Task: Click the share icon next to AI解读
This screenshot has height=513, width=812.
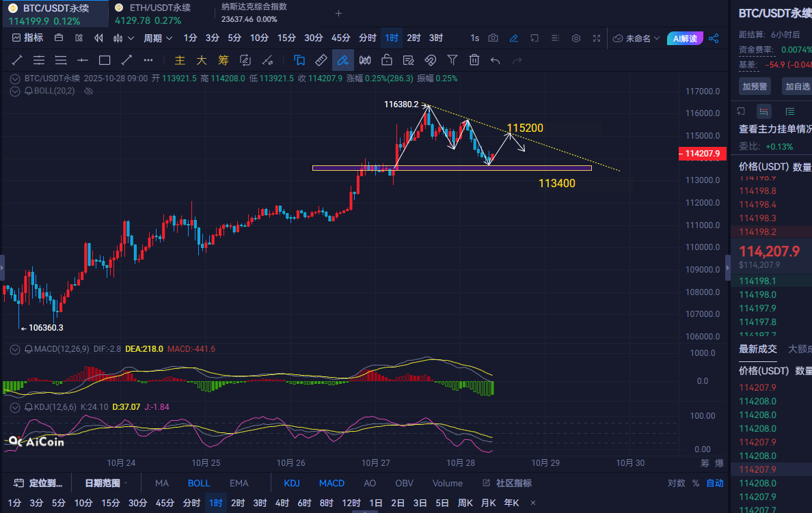Action: pyautogui.click(x=714, y=38)
